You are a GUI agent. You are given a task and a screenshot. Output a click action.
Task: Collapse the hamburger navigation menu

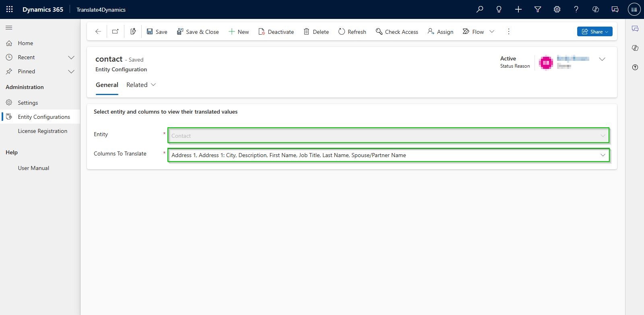(9, 28)
